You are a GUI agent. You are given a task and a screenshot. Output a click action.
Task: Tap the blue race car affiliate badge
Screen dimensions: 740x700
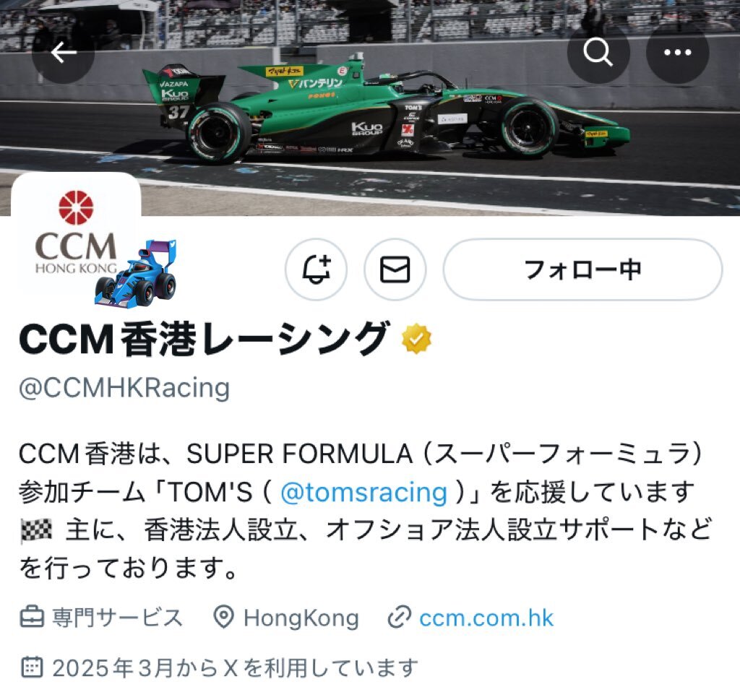click(x=135, y=274)
